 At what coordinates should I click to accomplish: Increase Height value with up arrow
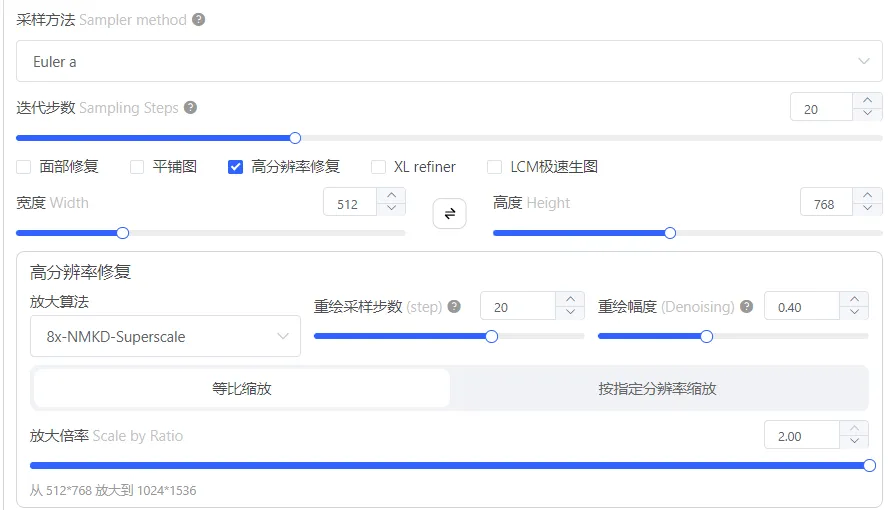[x=868, y=195]
